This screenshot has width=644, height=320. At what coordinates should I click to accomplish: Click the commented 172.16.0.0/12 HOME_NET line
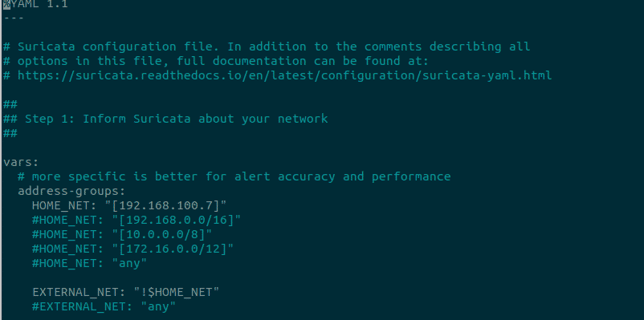click(132, 249)
